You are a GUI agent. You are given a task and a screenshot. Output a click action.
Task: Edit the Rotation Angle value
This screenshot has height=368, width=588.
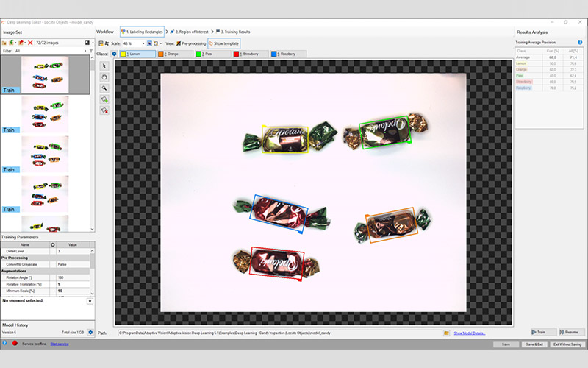73,277
